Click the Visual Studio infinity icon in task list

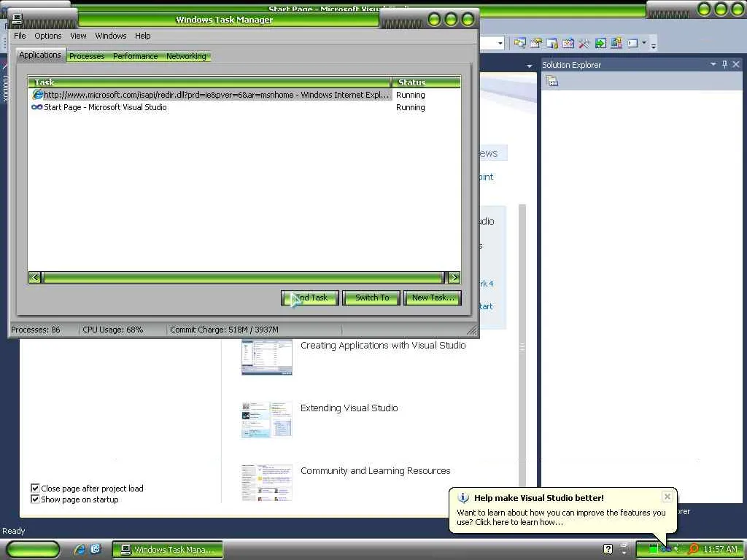pos(36,107)
